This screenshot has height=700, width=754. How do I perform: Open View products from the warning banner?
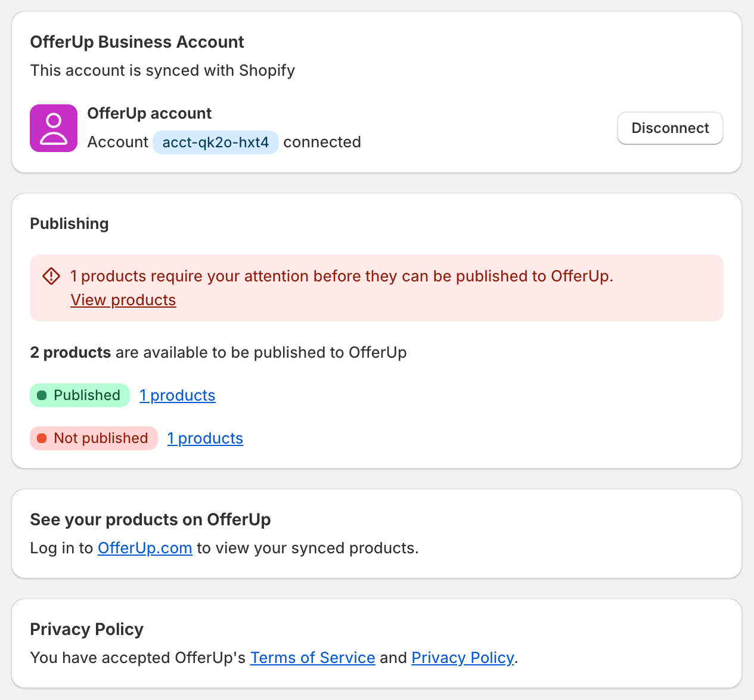point(123,300)
